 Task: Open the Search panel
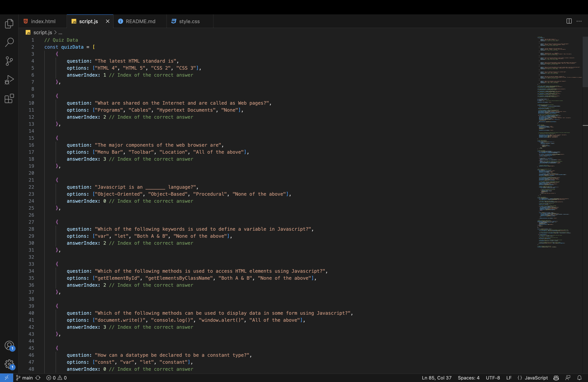pyautogui.click(x=9, y=42)
